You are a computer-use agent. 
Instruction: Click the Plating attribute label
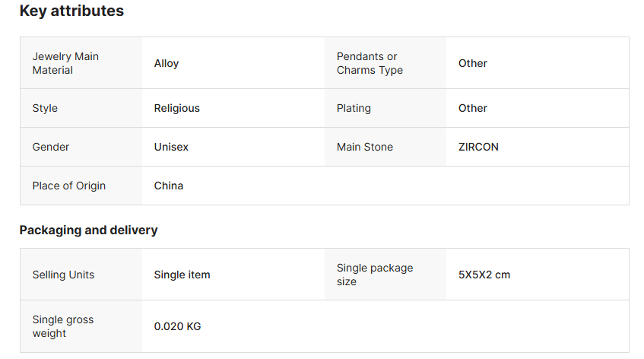pos(354,108)
